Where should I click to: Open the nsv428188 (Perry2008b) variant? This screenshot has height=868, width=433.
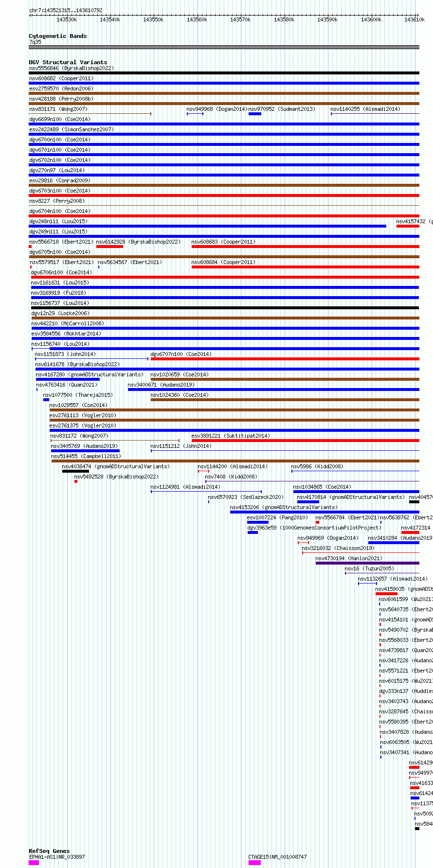(61, 99)
